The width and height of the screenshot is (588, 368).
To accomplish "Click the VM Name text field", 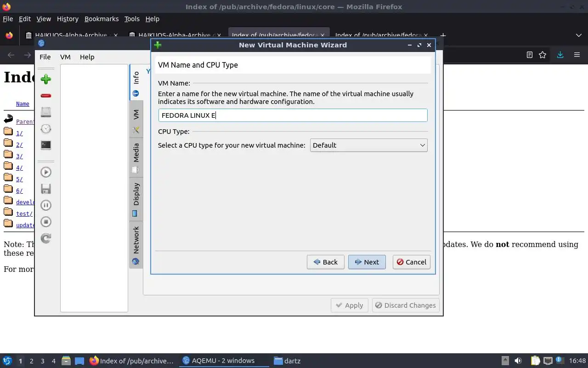I will click(293, 115).
